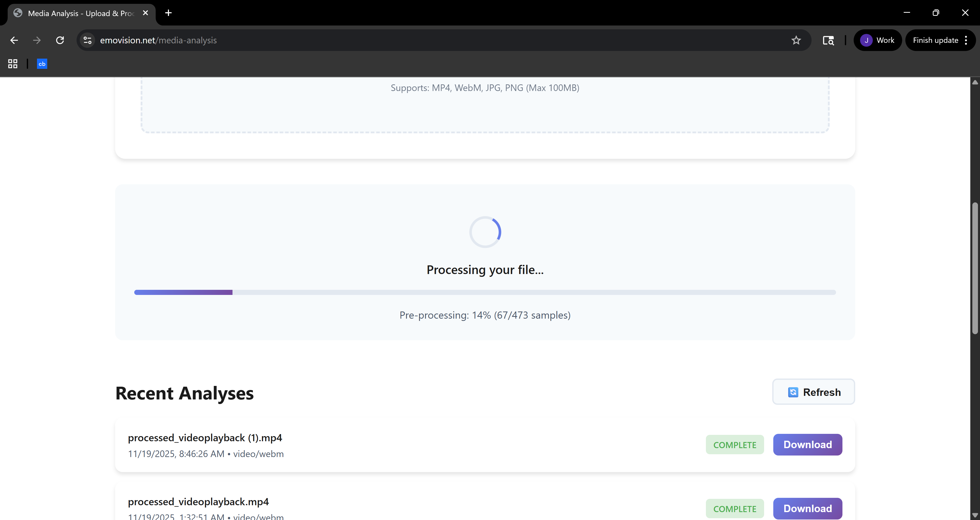
Task: Bookmark this page with the star icon
Action: pos(796,40)
